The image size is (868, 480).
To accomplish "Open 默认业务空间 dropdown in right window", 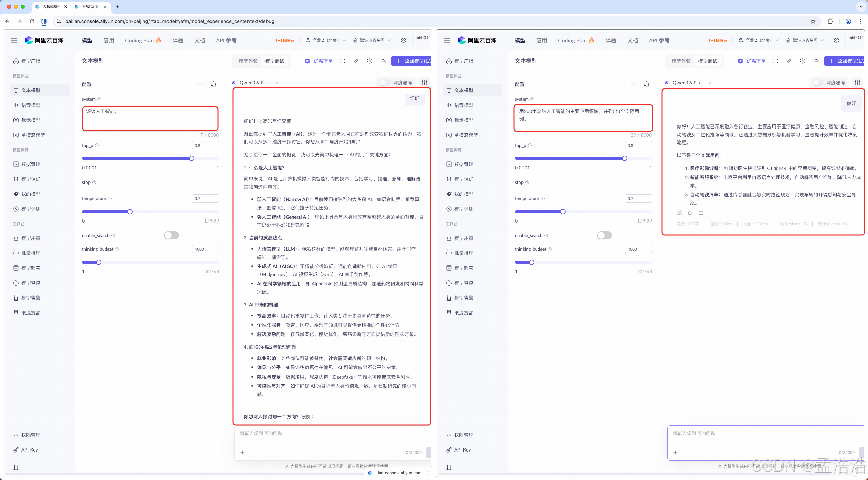I will [805, 40].
